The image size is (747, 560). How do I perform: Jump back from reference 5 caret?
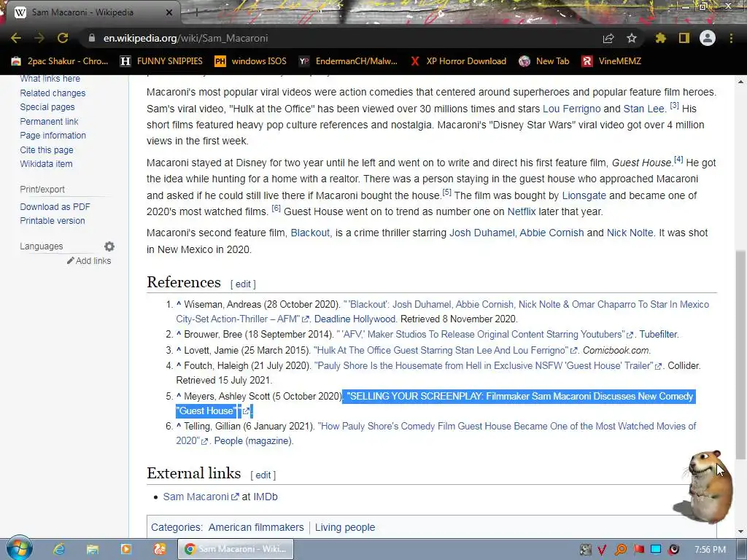click(x=179, y=396)
